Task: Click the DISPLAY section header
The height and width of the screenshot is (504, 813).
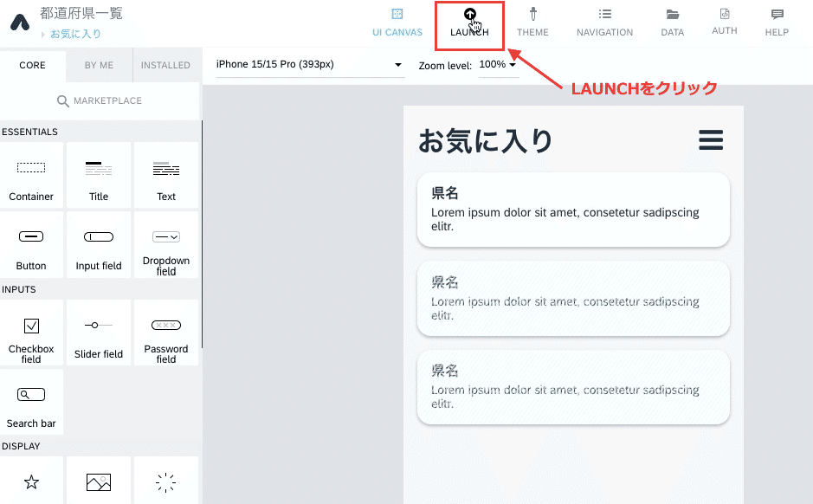Action: pos(21,446)
